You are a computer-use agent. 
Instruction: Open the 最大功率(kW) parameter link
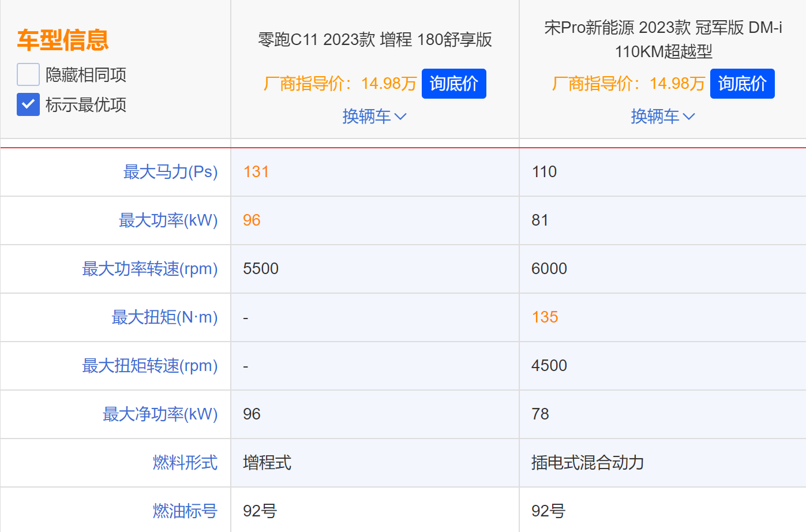[x=168, y=220]
